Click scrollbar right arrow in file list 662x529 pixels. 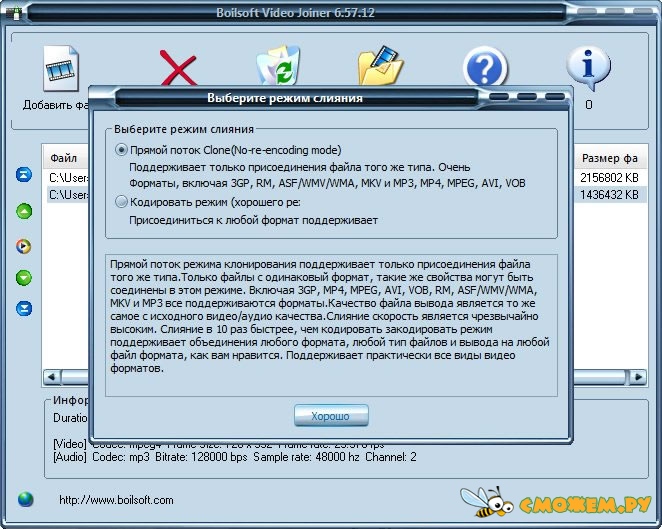click(638, 377)
